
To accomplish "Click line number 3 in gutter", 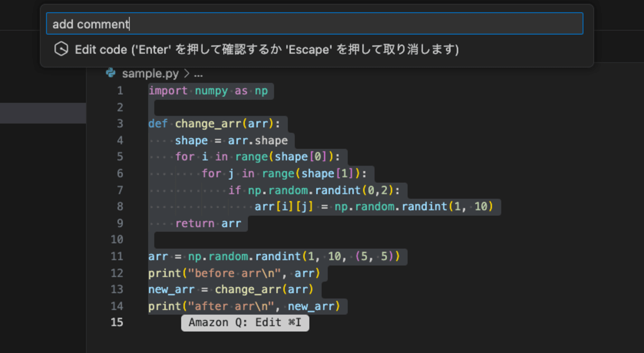I will click(x=120, y=124).
